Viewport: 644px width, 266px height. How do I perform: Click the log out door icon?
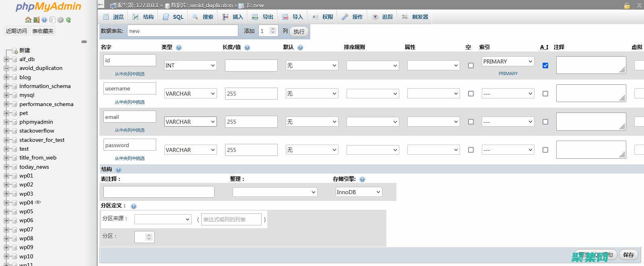(x=36, y=20)
